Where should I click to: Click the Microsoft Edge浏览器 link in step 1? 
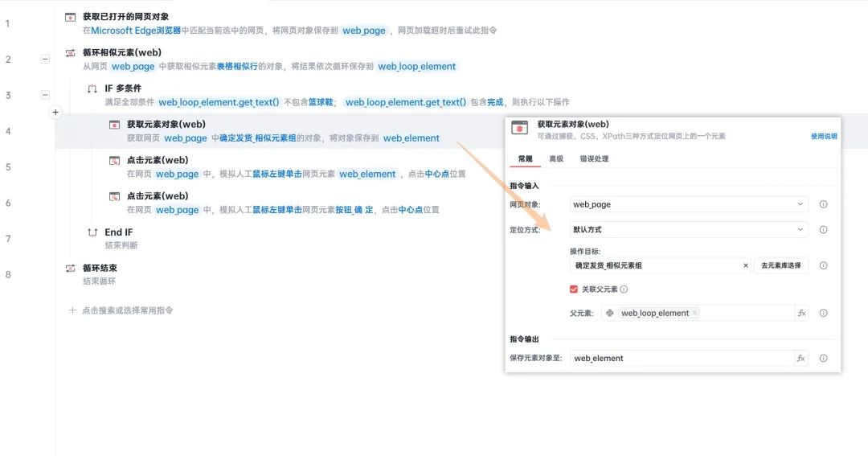[136, 31]
